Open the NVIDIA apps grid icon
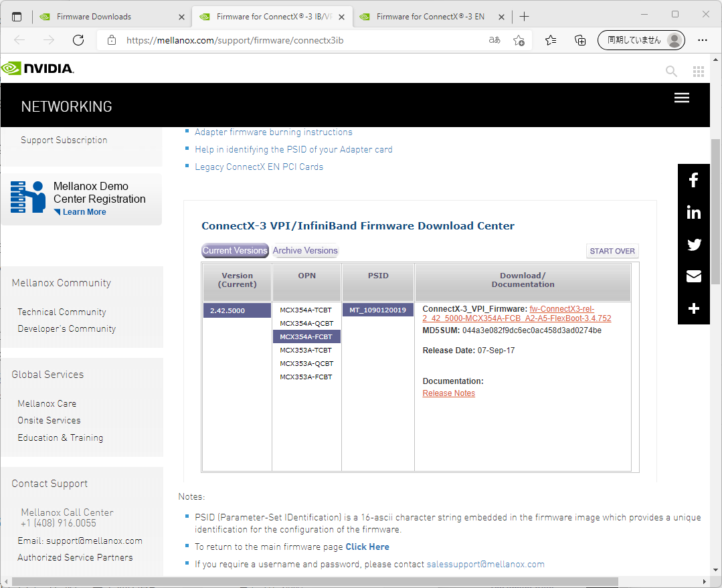This screenshot has height=588, width=722. pyautogui.click(x=699, y=71)
